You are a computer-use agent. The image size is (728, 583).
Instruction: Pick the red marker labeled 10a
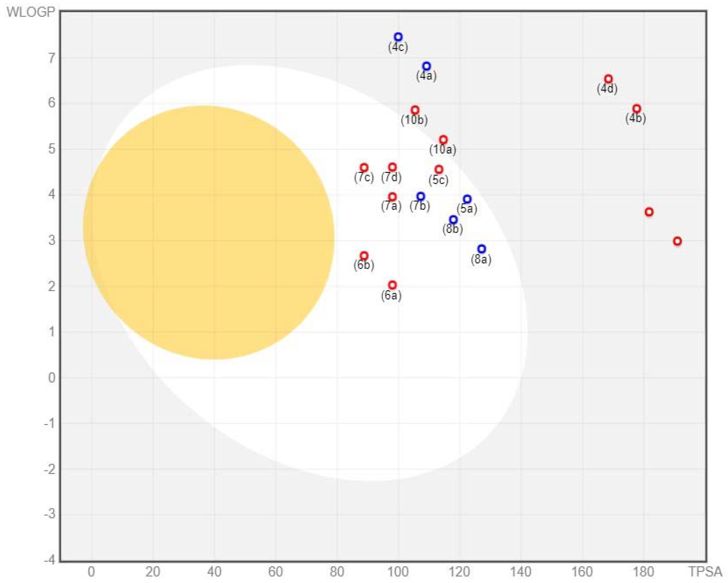tap(443, 140)
